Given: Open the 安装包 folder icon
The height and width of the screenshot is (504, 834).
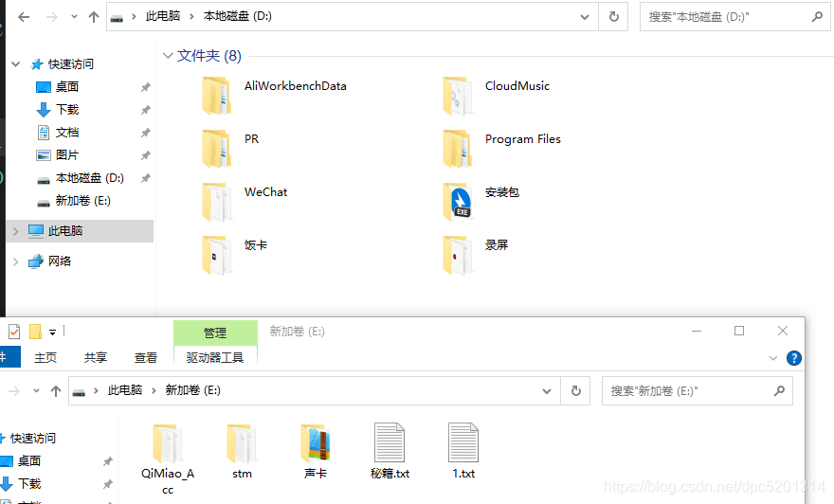Looking at the screenshot, I should pos(458,202).
